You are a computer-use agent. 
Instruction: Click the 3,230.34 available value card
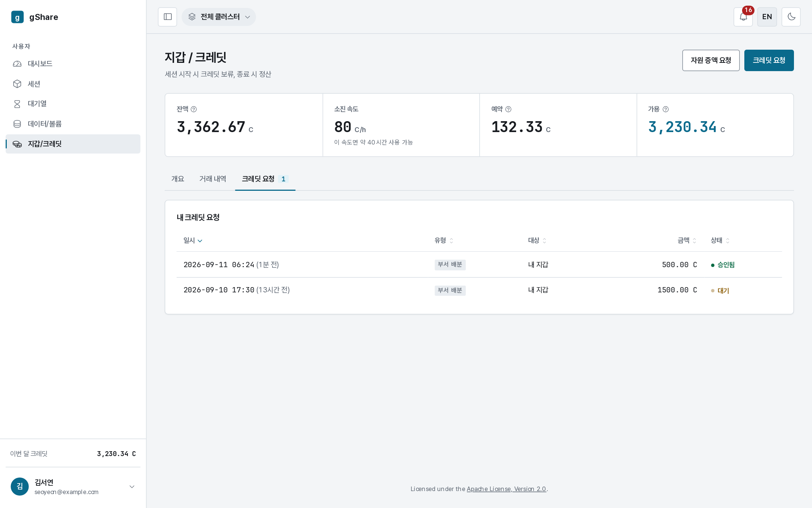[715, 125]
